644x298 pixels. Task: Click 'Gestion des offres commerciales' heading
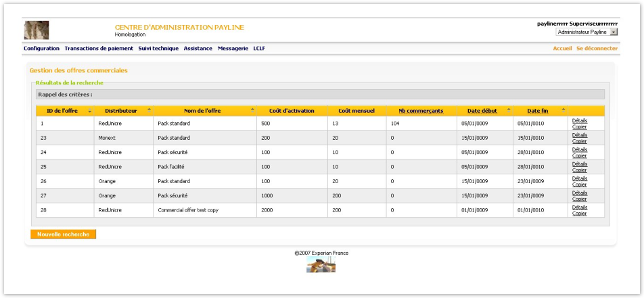78,70
